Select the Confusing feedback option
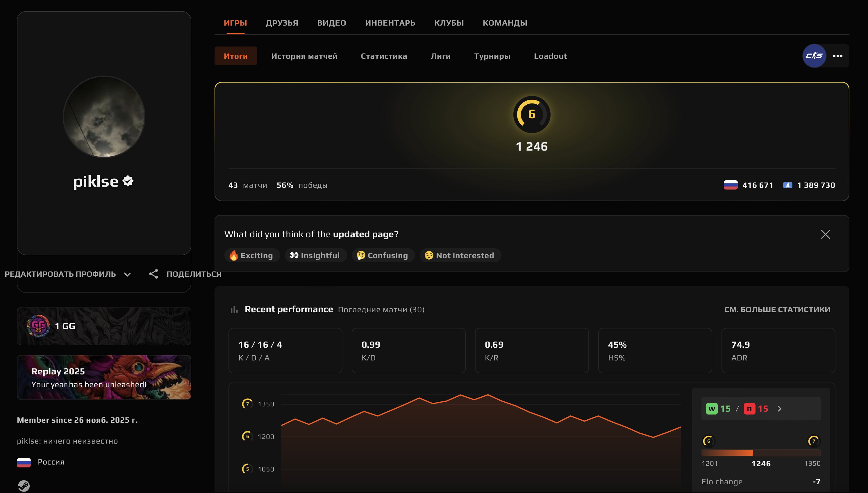Screen dimensions: 868x493 click(383, 255)
